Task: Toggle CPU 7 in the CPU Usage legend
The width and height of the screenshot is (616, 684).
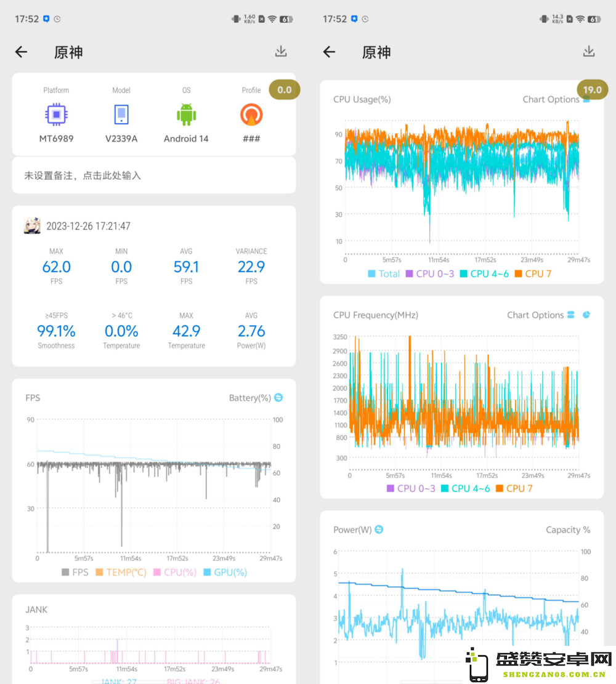Action: point(533,274)
